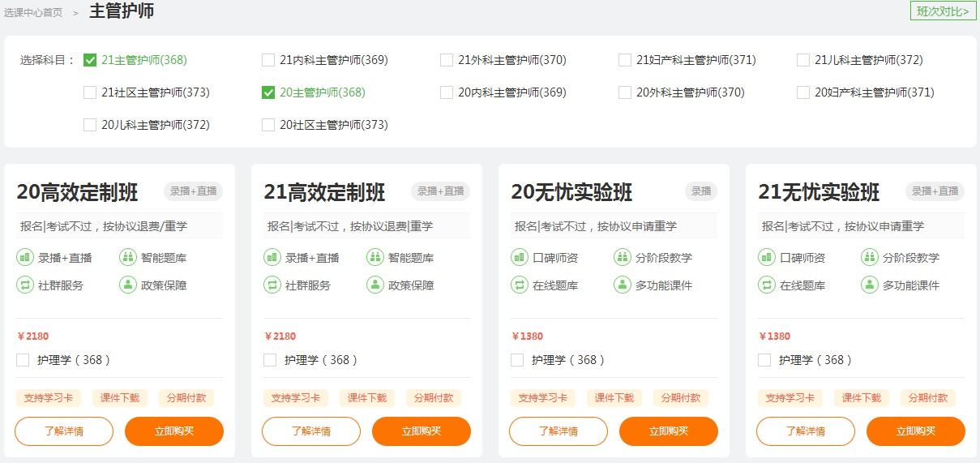Click the 在线题库 icon in 21无忧实验班 card
Screen dimensions: 980x463
coord(767,285)
